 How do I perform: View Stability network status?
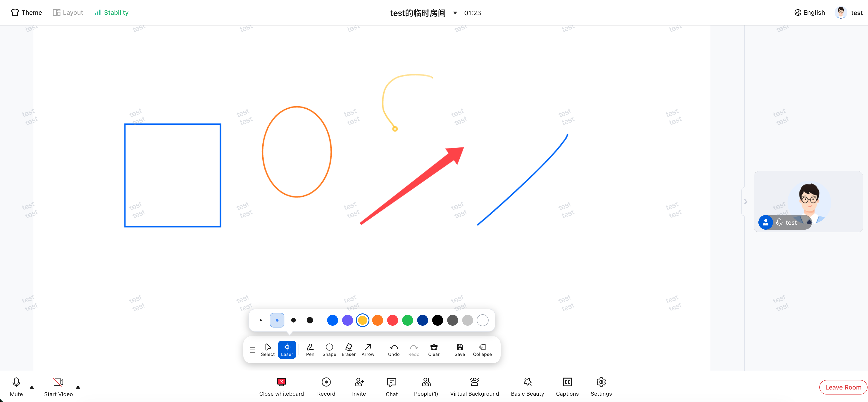pyautogui.click(x=112, y=12)
